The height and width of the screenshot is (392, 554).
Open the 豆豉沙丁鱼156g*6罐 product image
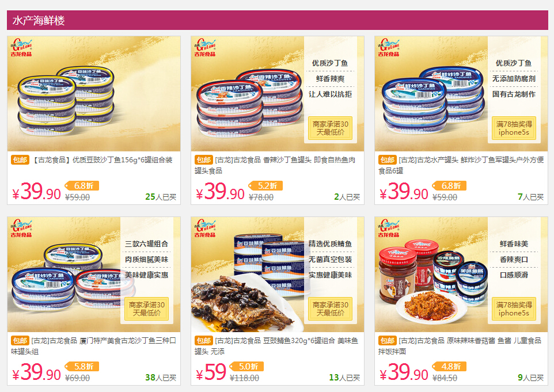click(x=94, y=94)
